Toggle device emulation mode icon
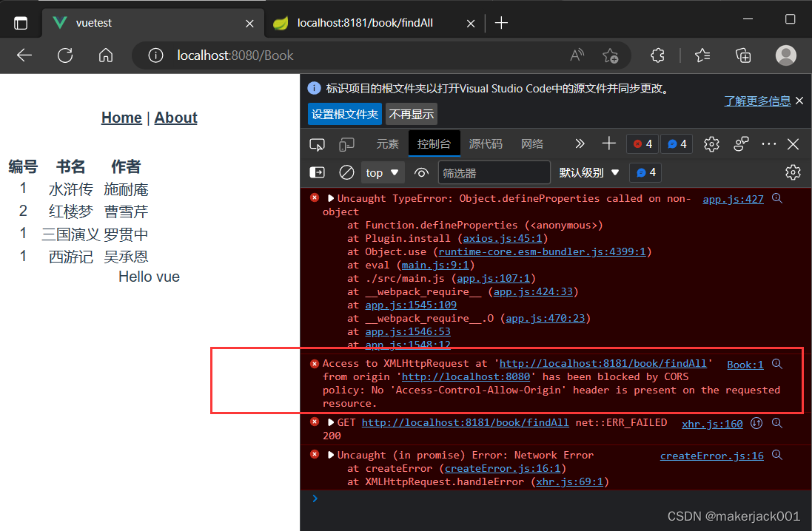Viewport: 812px width, 531px height. [x=346, y=144]
